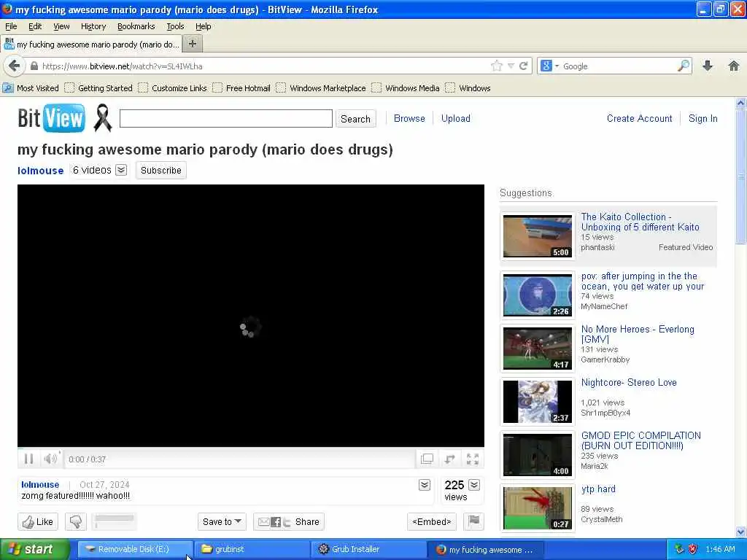Click the BitView Search button
The height and width of the screenshot is (560, 747).
(x=355, y=119)
